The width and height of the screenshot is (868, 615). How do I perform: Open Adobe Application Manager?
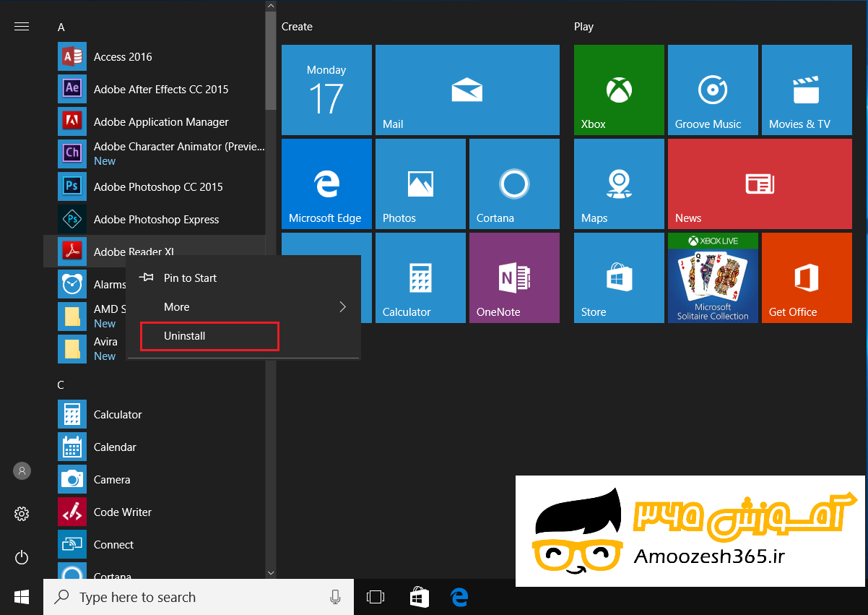click(x=155, y=121)
